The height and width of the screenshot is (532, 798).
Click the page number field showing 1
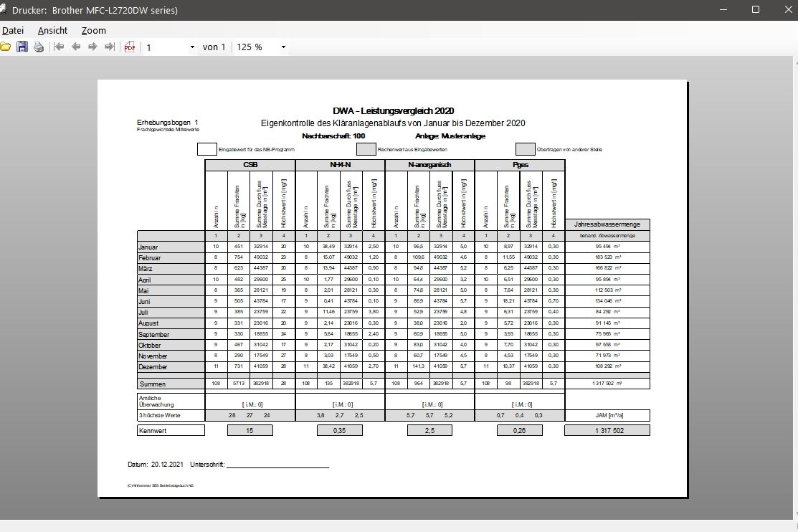165,47
